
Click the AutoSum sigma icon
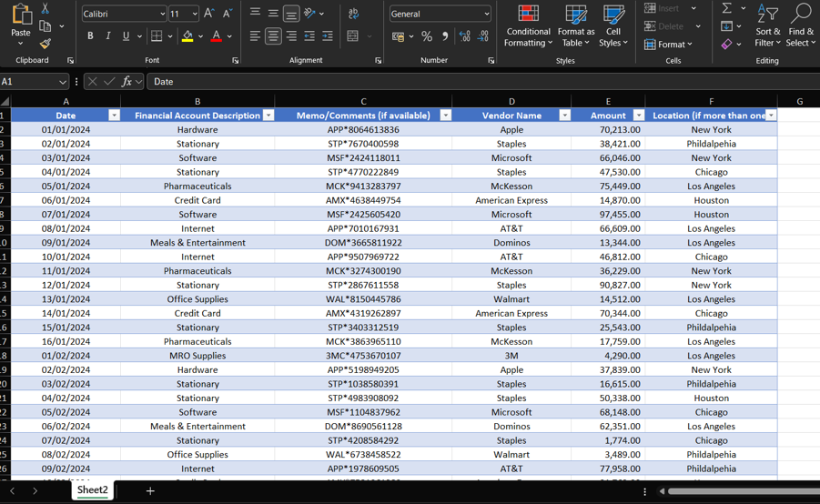click(727, 8)
